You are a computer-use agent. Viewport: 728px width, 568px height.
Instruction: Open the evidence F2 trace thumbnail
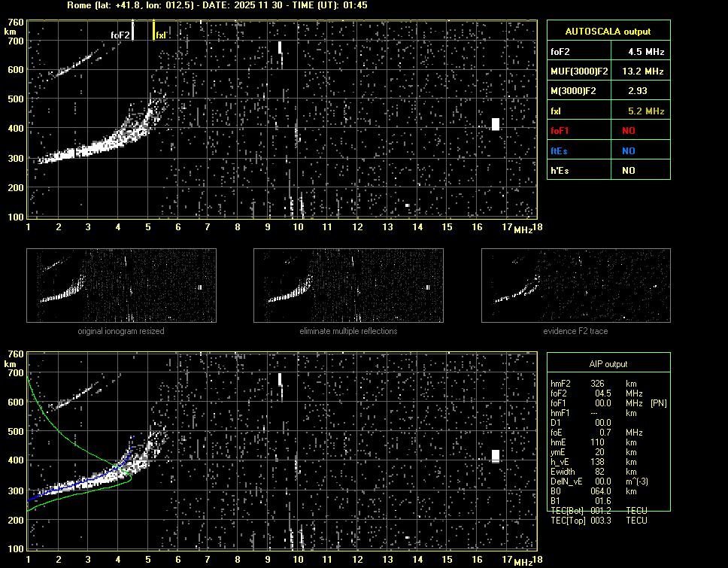tap(575, 286)
